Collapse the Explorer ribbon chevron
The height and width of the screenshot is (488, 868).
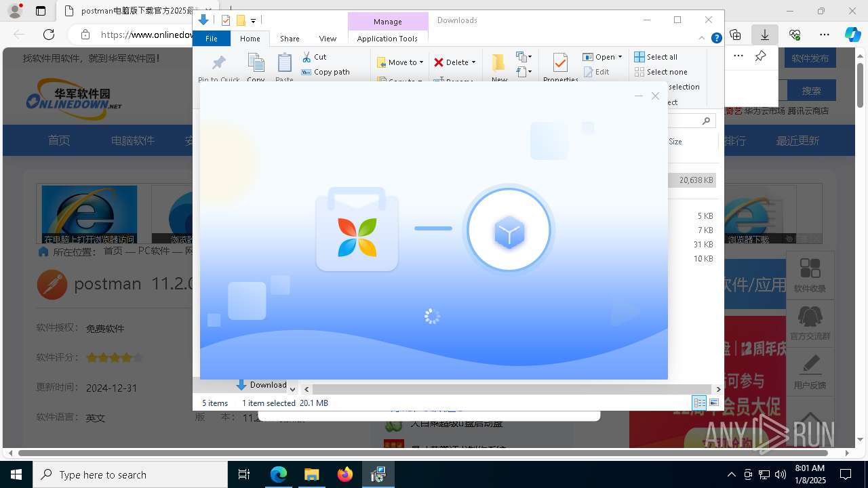pyautogui.click(x=702, y=38)
